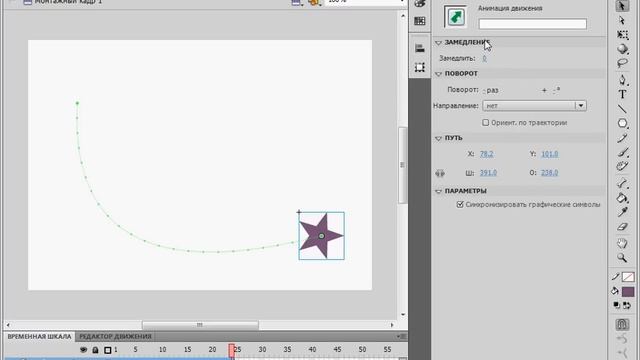This screenshot has width=640, height=360.
Task: Click the horizontal stage scrollbar thumb
Action: pyautogui.click(x=200, y=325)
